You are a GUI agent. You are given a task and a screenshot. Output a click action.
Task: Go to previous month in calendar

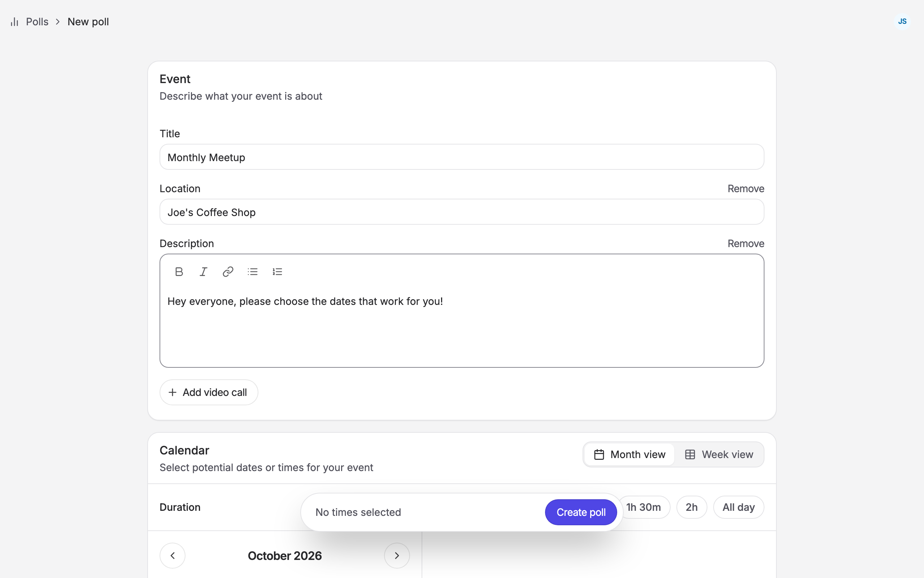coord(173,556)
